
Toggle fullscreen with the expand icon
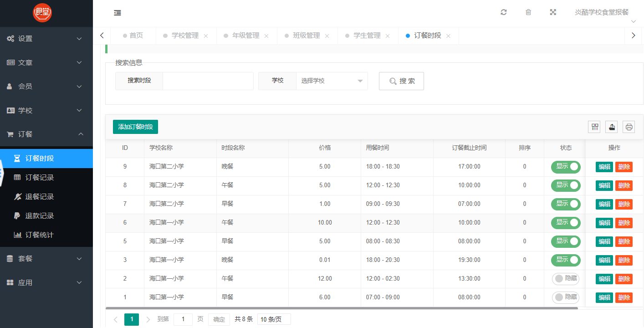pyautogui.click(x=553, y=12)
